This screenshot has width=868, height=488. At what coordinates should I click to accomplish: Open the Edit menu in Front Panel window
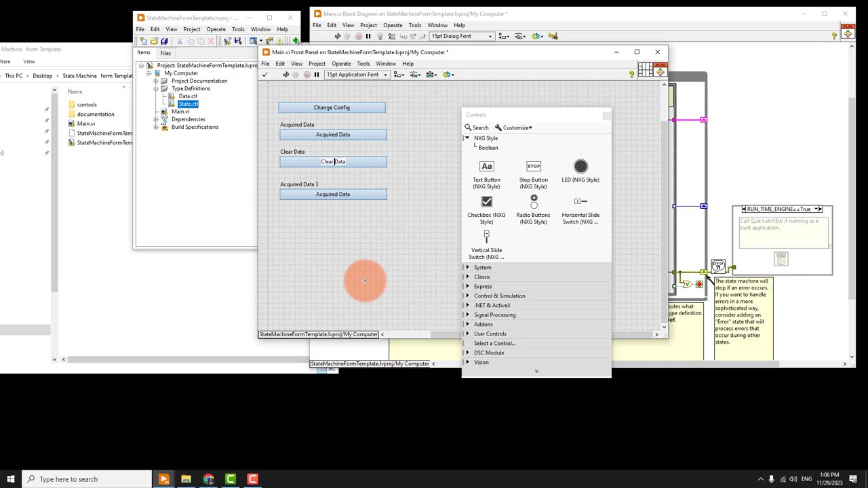(x=280, y=64)
